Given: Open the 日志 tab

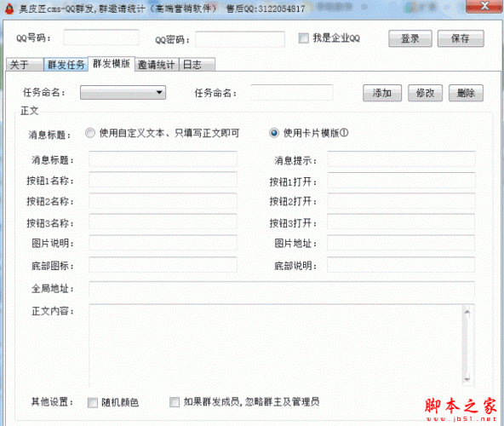Looking at the screenshot, I should (x=197, y=65).
